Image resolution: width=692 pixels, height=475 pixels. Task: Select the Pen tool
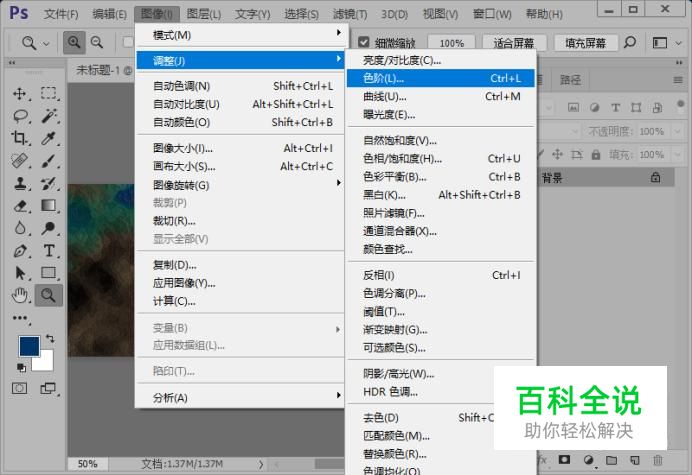(19, 251)
